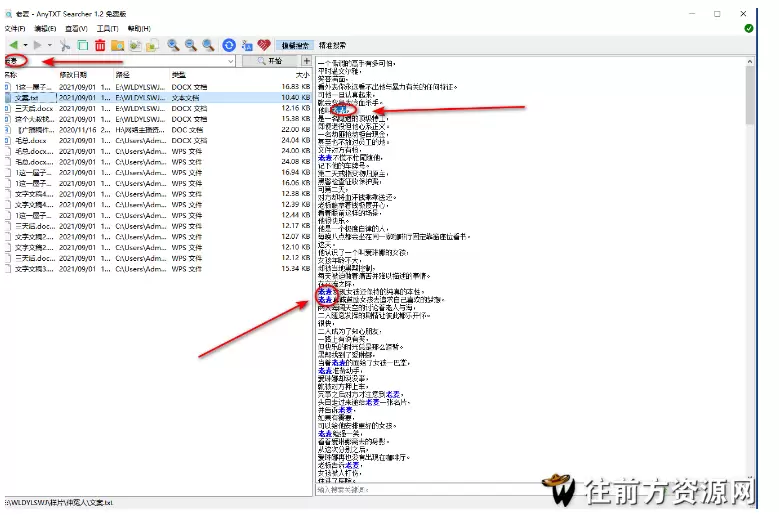
Task: Sort results by 类型 column header
Action: click(x=179, y=74)
